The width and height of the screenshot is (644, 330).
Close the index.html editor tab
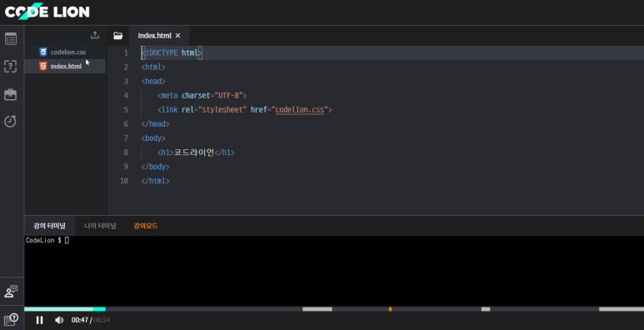pyautogui.click(x=177, y=36)
